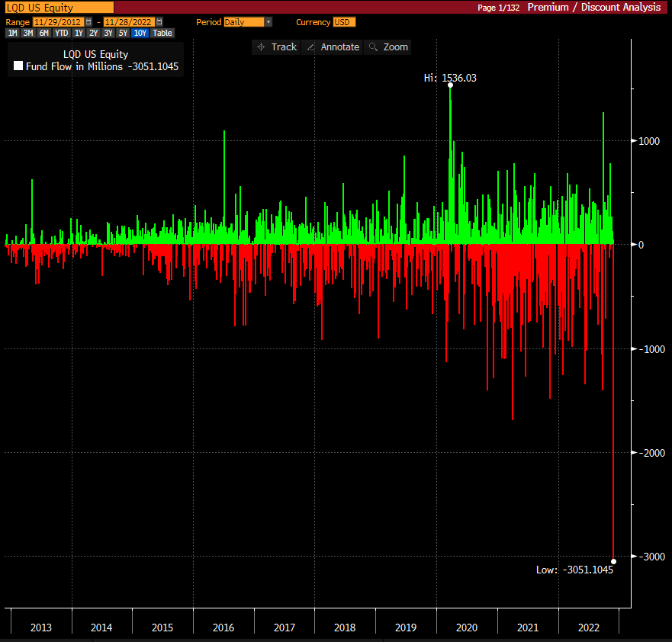Select the active 10Y range toggle
672x642 pixels.
(x=139, y=33)
